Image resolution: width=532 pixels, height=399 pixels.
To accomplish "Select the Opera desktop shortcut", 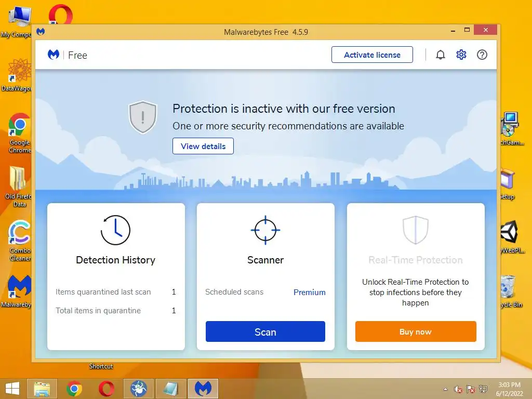I will pos(60,14).
